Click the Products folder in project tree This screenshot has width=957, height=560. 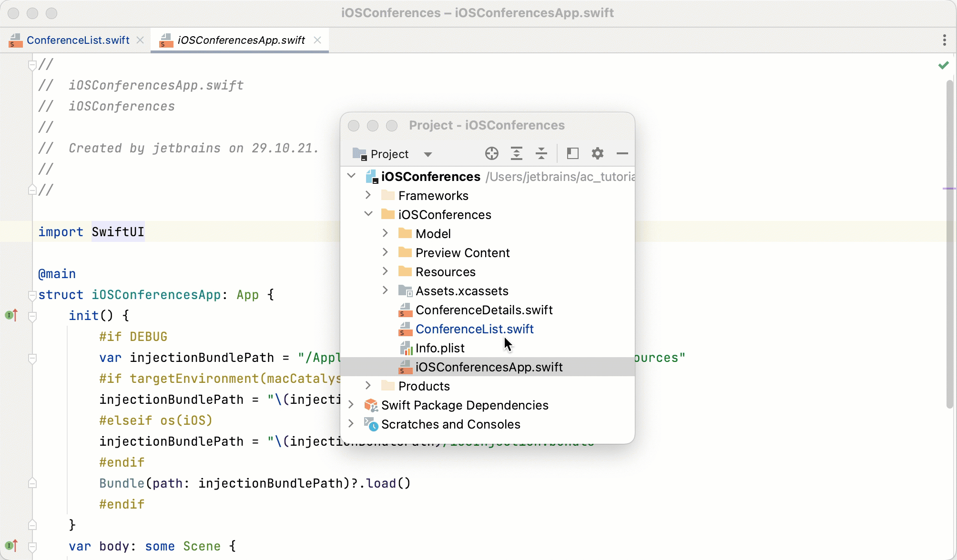pyautogui.click(x=424, y=386)
